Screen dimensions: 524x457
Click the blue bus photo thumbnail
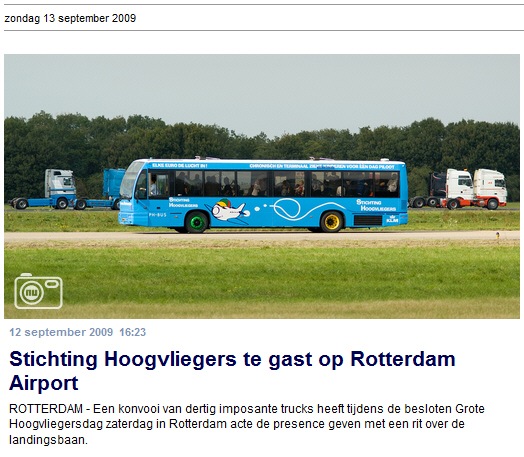(262, 186)
